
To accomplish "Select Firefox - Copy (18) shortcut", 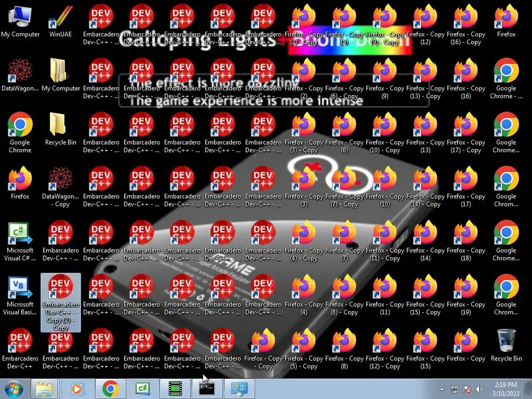I will (466, 241).
